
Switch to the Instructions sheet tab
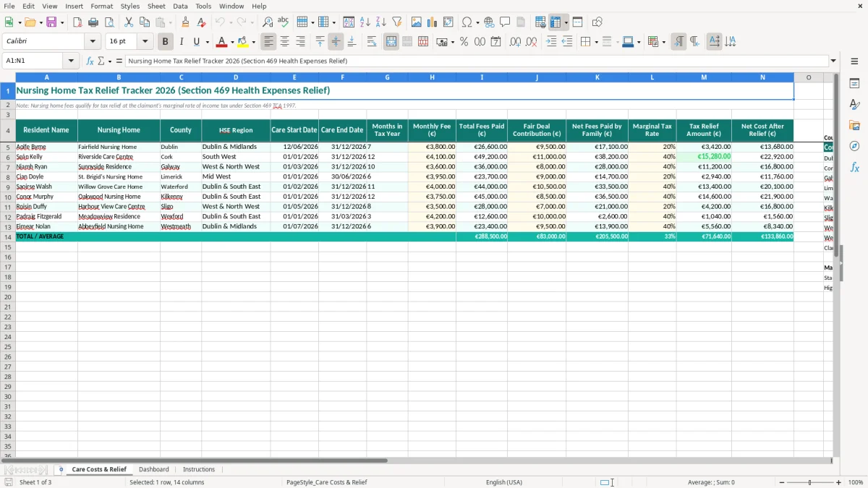tap(199, 469)
